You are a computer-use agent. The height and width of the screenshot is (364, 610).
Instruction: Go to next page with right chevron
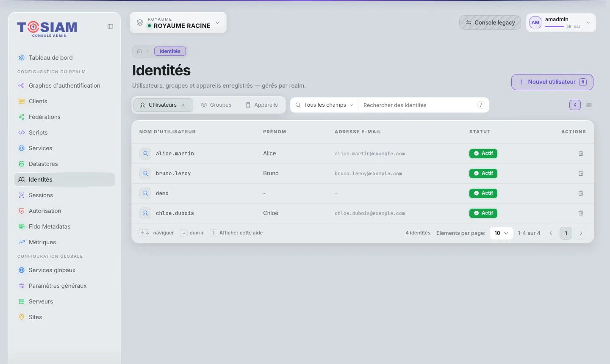tap(581, 233)
